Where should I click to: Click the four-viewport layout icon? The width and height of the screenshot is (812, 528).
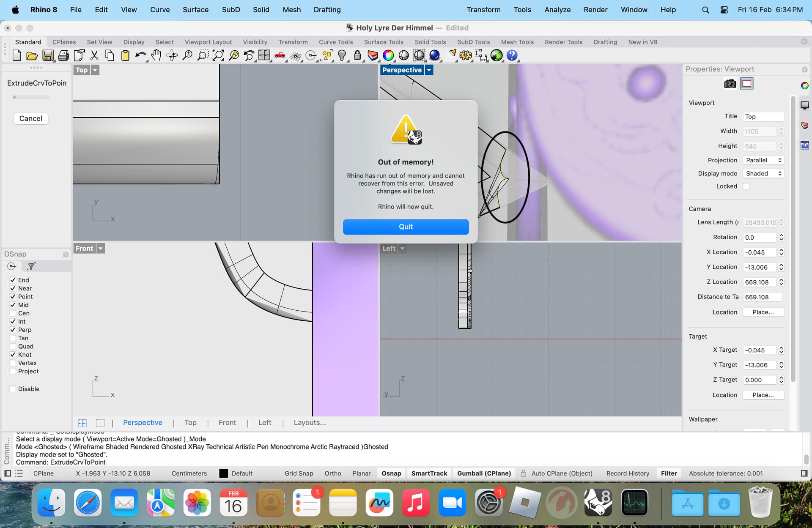264,55
